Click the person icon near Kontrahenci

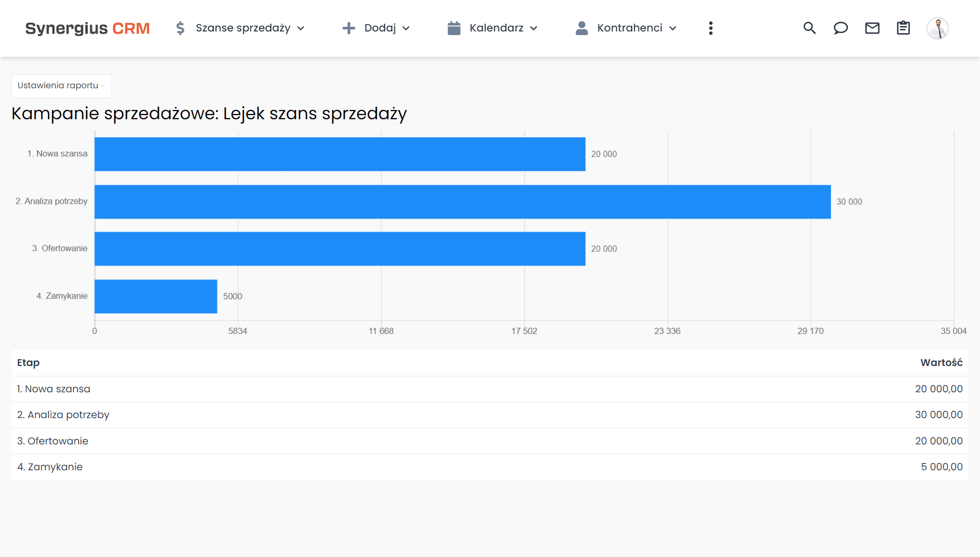tap(582, 28)
